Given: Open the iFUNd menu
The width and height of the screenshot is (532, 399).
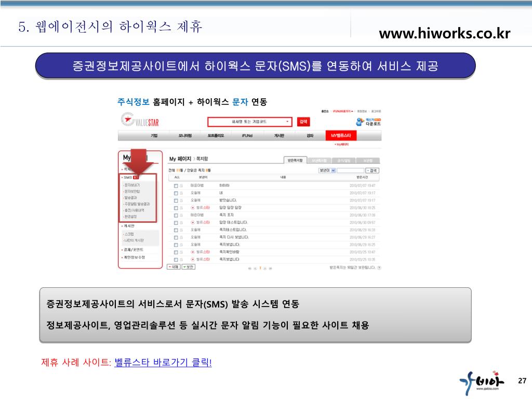Looking at the screenshot, I should tap(247, 136).
